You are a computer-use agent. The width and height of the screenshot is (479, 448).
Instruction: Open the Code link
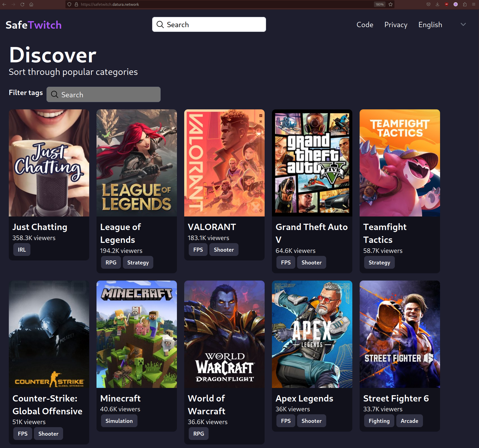click(x=365, y=25)
